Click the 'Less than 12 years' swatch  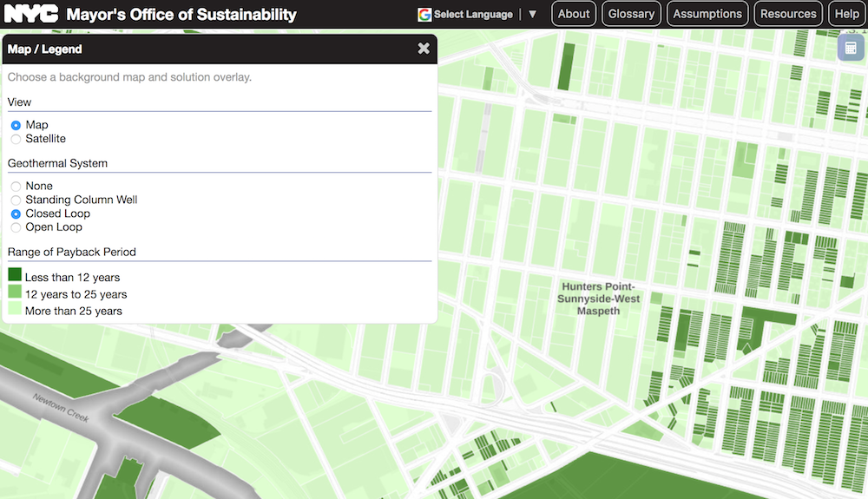tap(15, 275)
